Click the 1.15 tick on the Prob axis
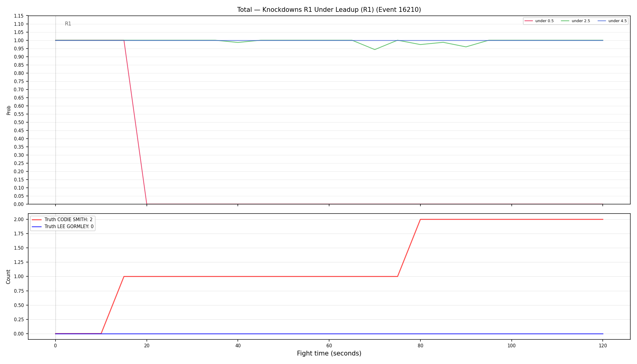The height and width of the screenshot is (364, 637). 19,16
